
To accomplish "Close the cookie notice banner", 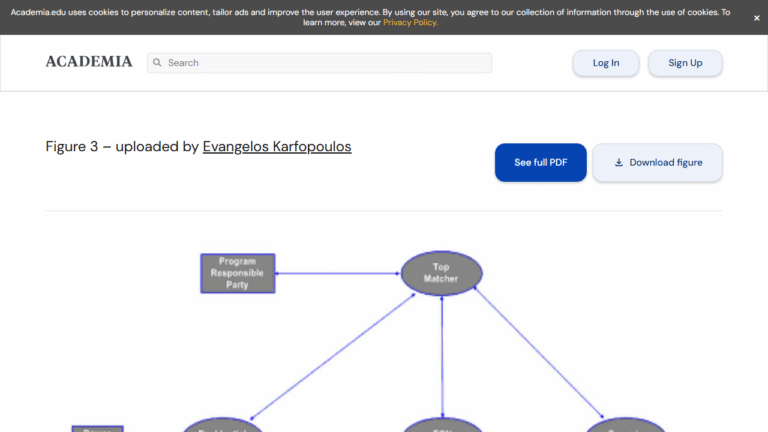I will pyautogui.click(x=756, y=17).
